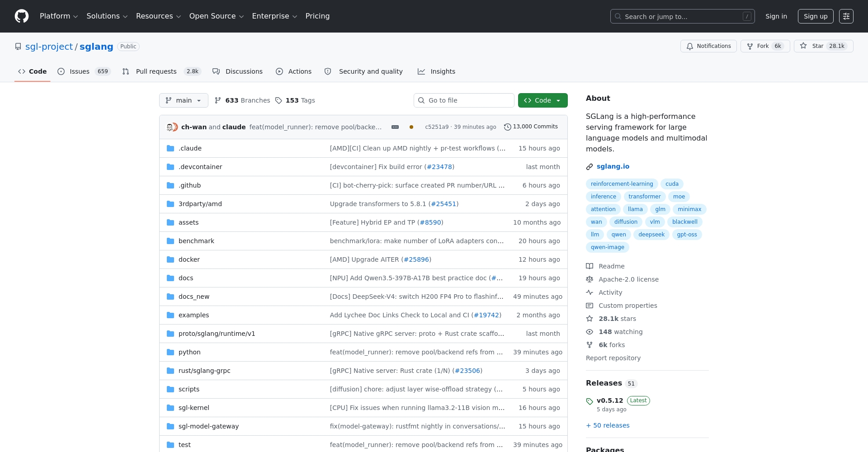
Task: Open the 13,000 Commits history
Action: pyautogui.click(x=531, y=127)
